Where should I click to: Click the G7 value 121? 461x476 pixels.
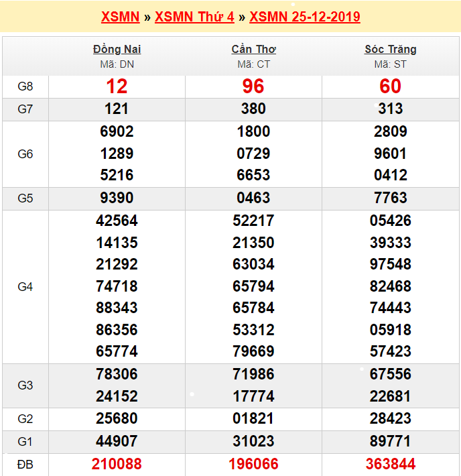(117, 109)
